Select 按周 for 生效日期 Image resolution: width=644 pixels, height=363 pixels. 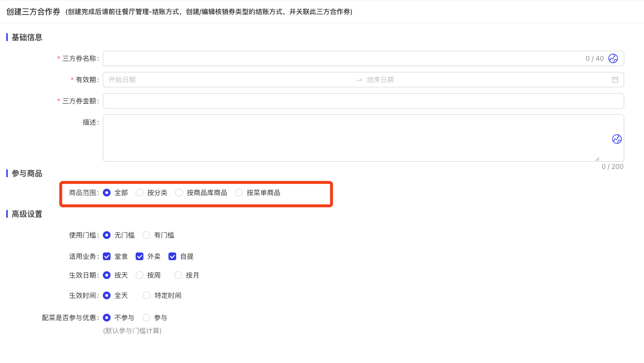[140, 275]
